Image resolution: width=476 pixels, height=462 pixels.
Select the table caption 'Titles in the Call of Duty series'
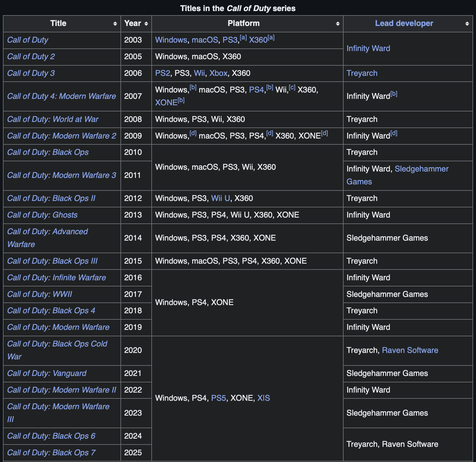(x=238, y=8)
